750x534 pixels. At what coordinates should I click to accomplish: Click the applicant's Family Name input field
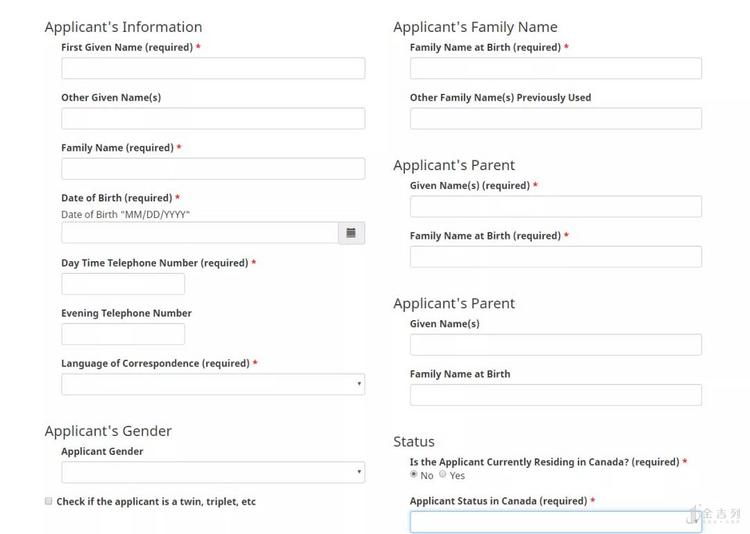(212, 168)
